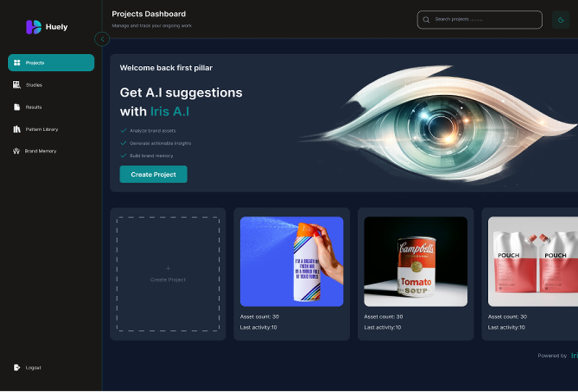Click the Results document icon

coord(17,107)
